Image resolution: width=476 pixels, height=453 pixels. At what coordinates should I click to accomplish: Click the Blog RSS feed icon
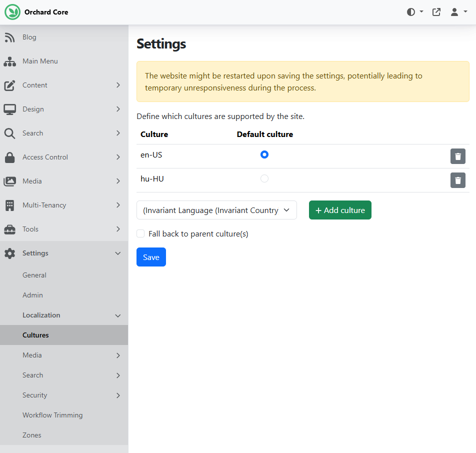pos(9,37)
